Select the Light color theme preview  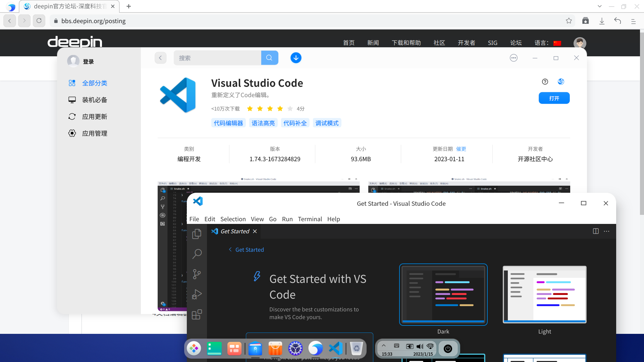coord(544,294)
